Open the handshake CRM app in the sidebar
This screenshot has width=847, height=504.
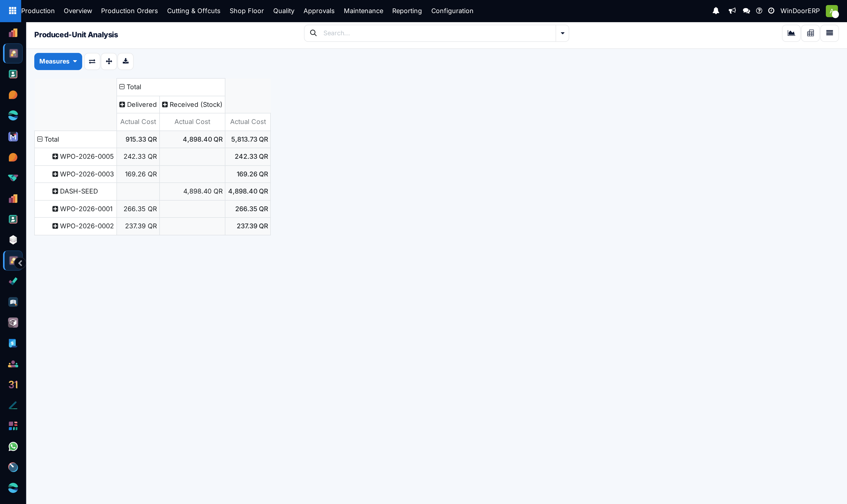coord(13,178)
